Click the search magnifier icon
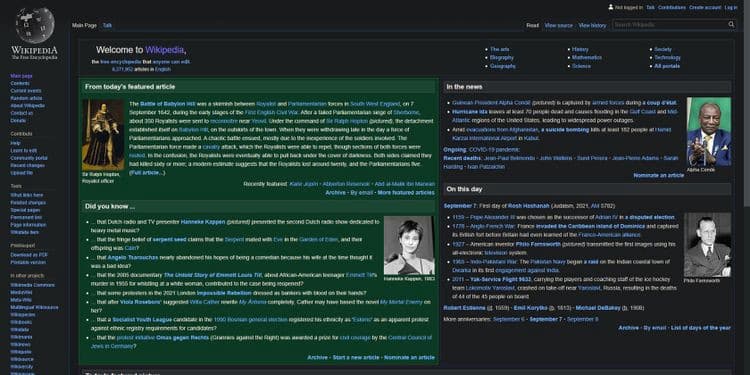The height and width of the screenshot is (375, 750). click(731, 24)
